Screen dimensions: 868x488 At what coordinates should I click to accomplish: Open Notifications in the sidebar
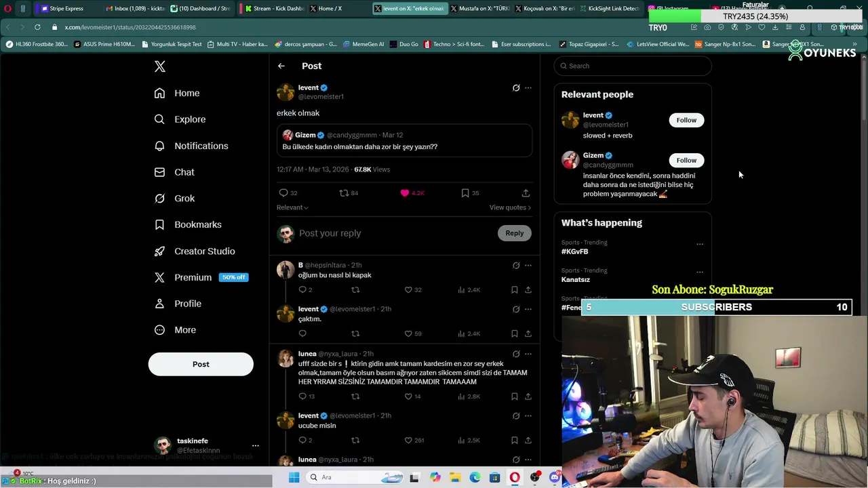point(192,146)
